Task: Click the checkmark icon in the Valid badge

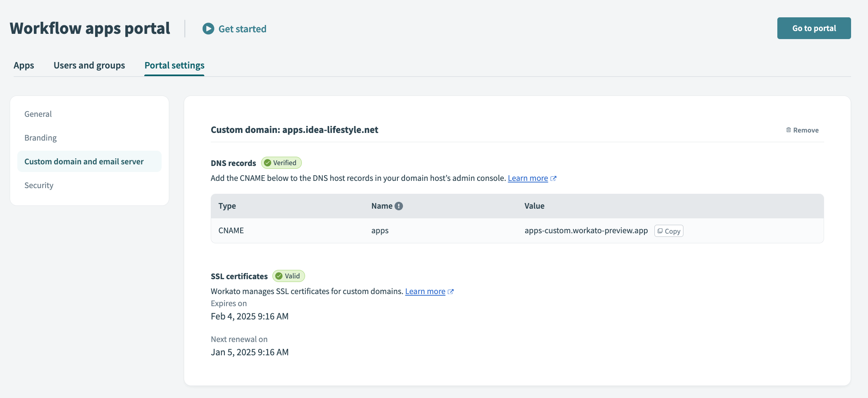Action: tap(279, 276)
